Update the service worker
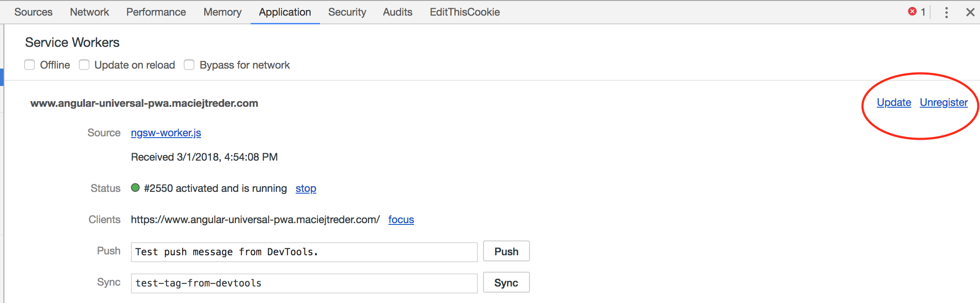 pyautogui.click(x=894, y=102)
